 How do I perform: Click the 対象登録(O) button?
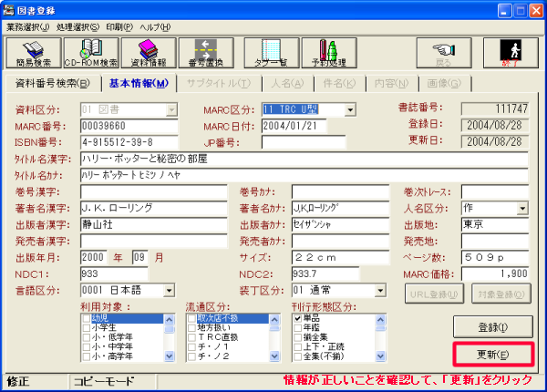(501, 294)
